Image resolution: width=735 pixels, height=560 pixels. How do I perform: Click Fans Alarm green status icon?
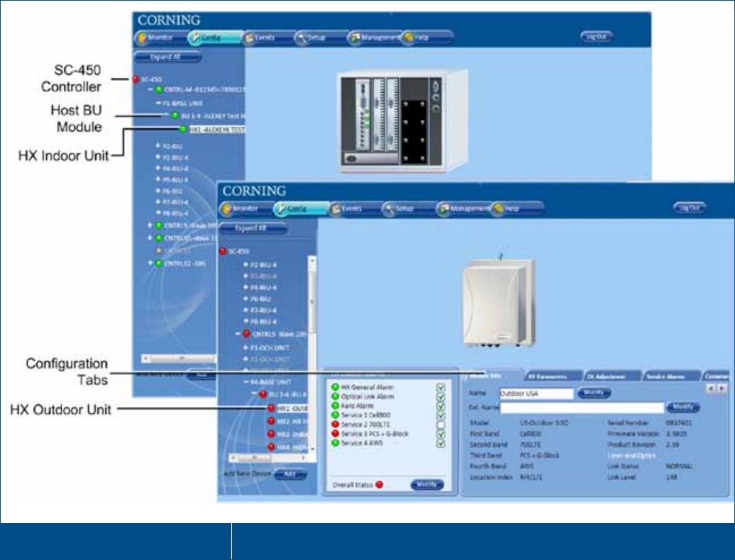[x=335, y=405]
